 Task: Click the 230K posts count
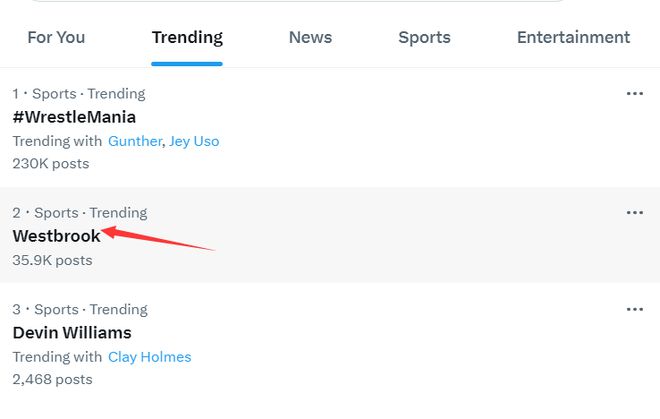click(x=51, y=163)
